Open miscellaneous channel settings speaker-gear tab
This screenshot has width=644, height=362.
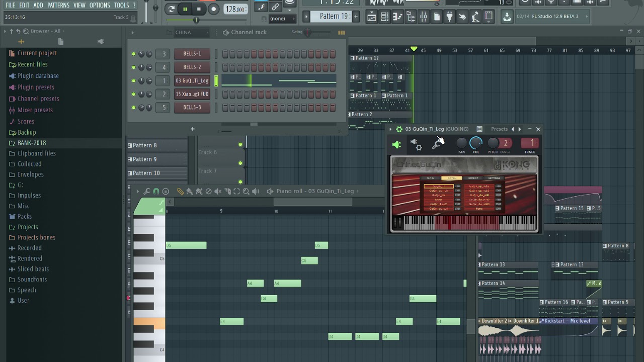[417, 145]
